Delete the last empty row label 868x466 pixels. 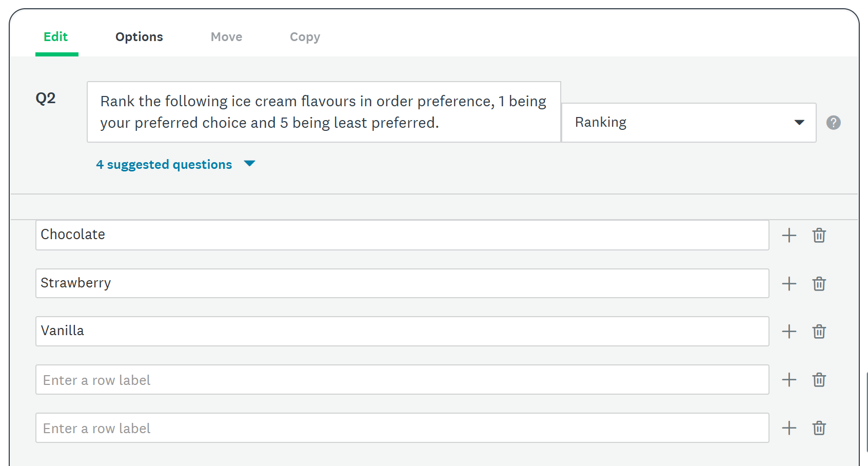(x=819, y=428)
